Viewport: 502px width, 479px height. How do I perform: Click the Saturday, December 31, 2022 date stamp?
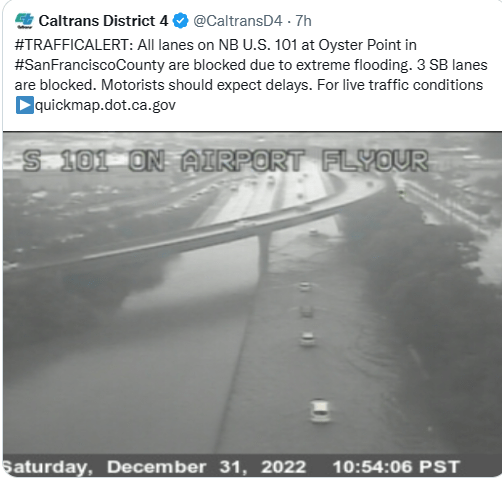point(155,467)
